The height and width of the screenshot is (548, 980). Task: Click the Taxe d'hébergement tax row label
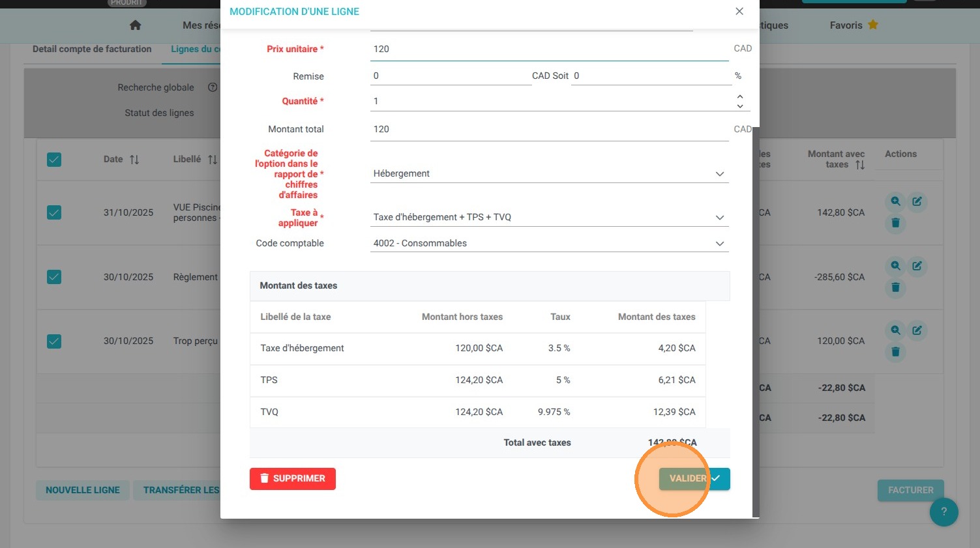click(302, 348)
